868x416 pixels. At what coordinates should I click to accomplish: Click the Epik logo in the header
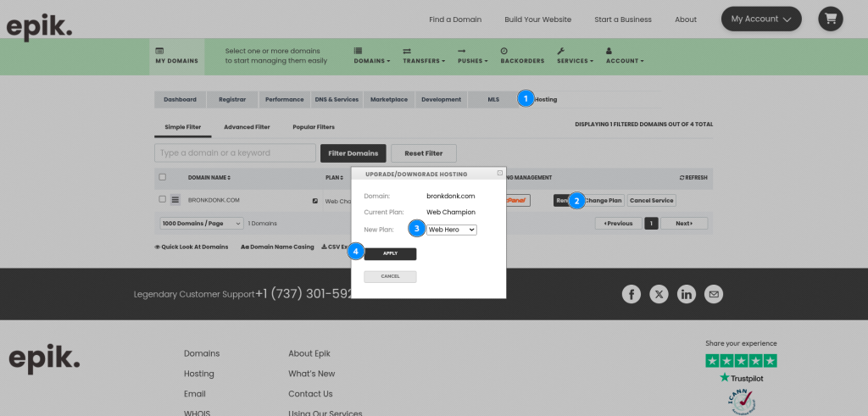point(39,26)
